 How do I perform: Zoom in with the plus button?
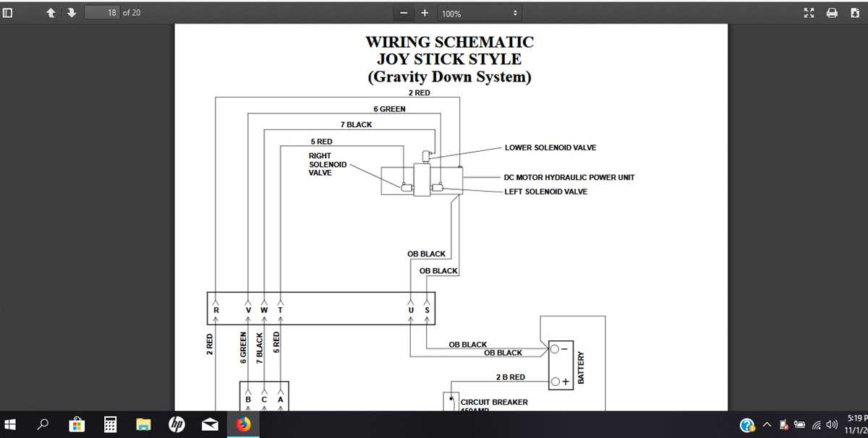pos(425,13)
